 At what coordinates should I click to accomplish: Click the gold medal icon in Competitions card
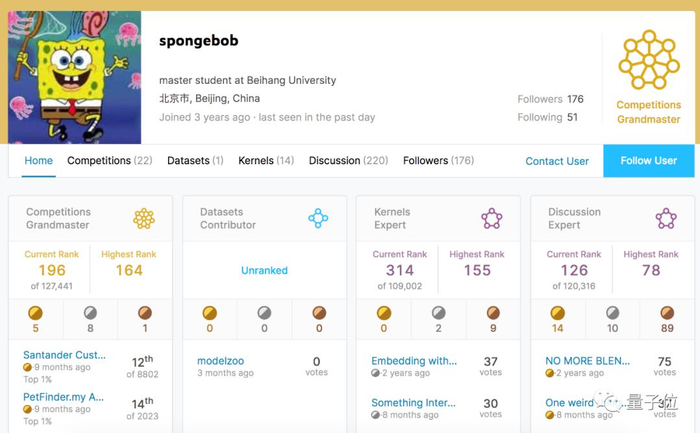[x=36, y=313]
